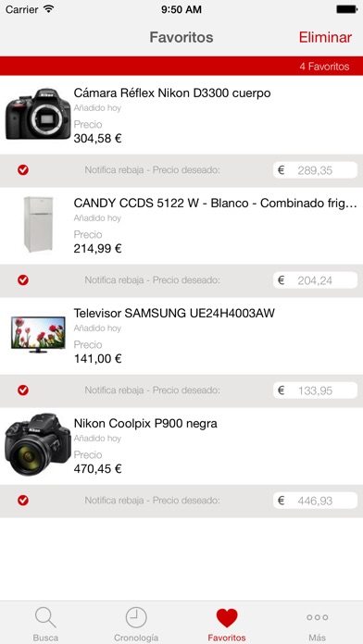Select the Nikon Coolpix P900 thumbnail
This screenshot has height=644, width=363.
(x=37, y=445)
